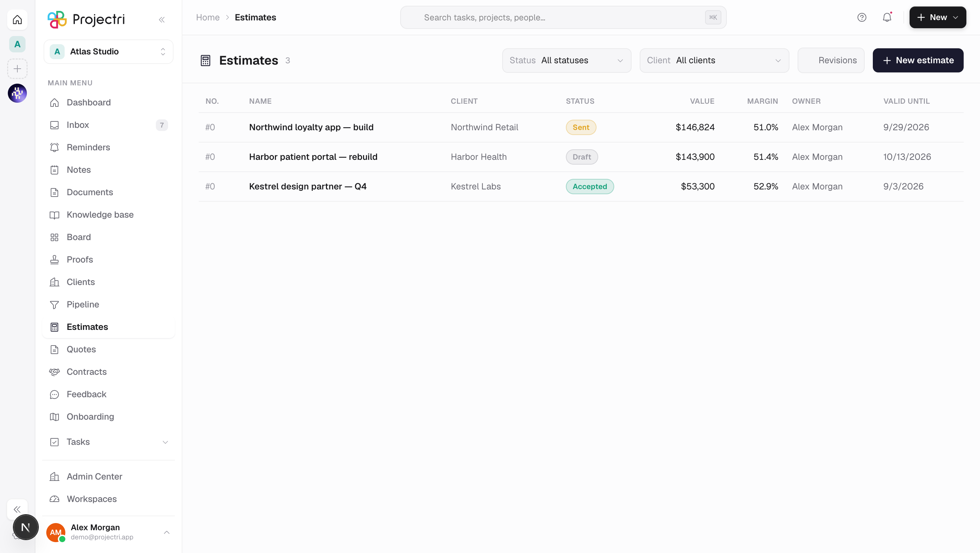Click the Knowledge base book icon

pos(54,215)
